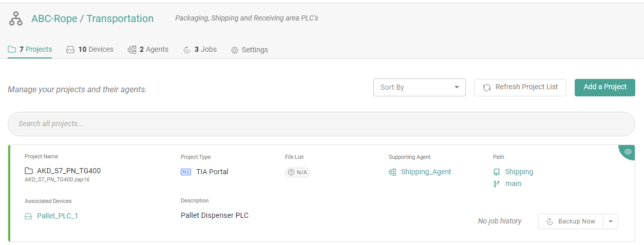Expand the Backup Now options arrow
The height and width of the screenshot is (245, 644).
[x=610, y=221]
